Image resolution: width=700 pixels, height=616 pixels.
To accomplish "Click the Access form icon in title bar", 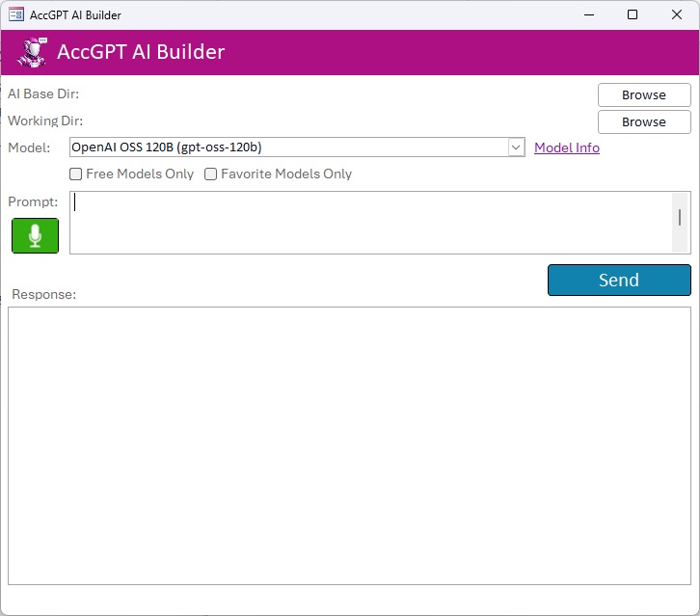I will pyautogui.click(x=16, y=14).
